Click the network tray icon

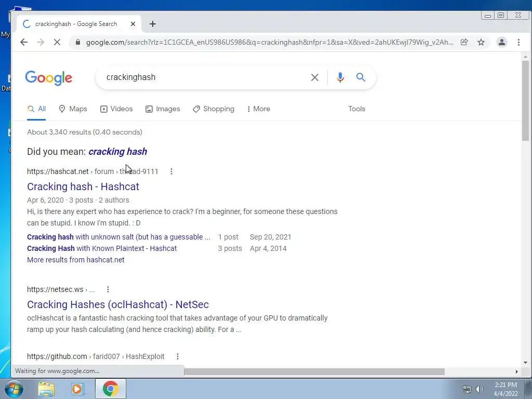pyautogui.click(x=467, y=389)
